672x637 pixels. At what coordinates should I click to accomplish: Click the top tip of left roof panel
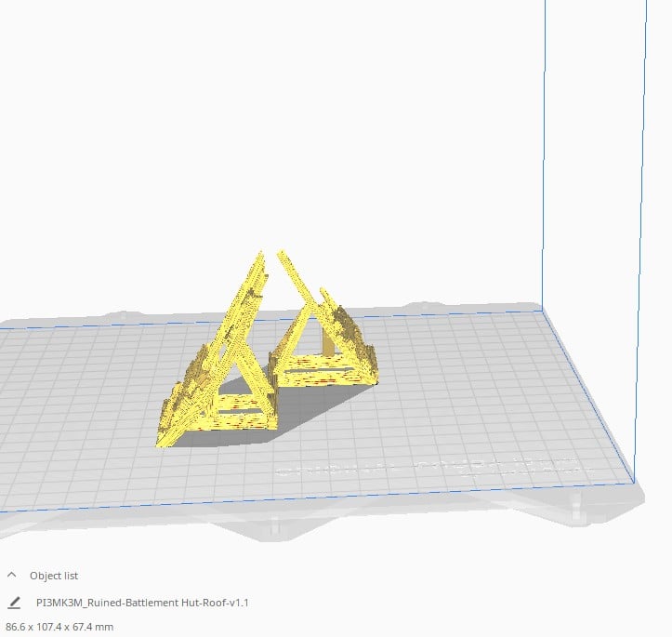point(257,253)
